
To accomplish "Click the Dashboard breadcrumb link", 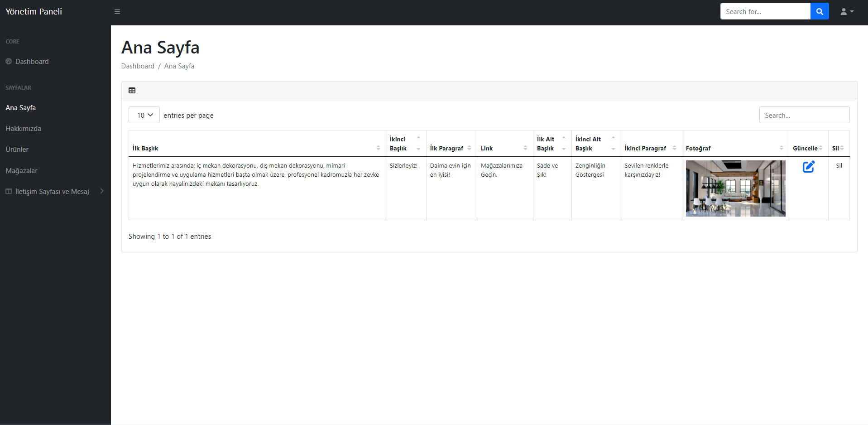I will (x=138, y=66).
